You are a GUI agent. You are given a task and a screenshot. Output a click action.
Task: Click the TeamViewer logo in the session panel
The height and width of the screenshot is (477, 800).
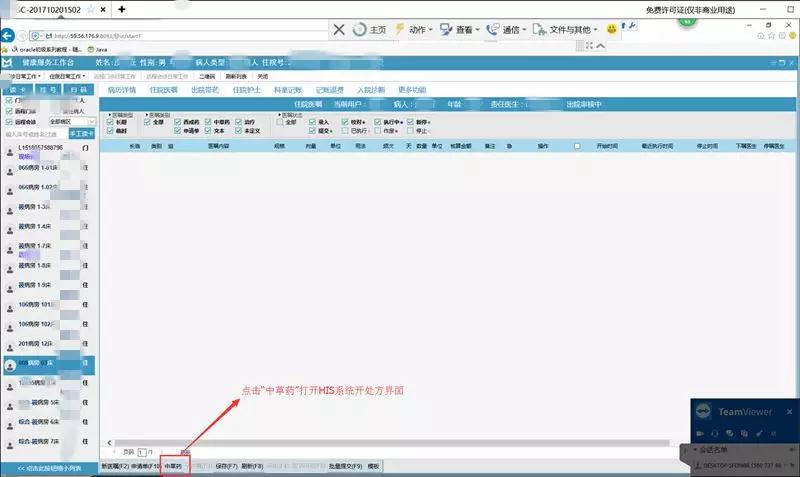[x=705, y=410]
